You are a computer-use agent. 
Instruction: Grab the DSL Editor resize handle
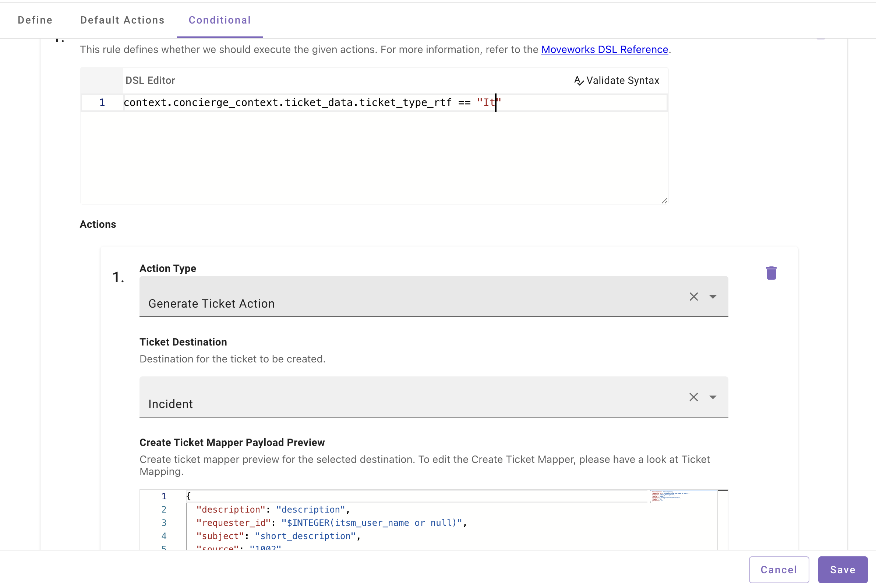pos(664,201)
